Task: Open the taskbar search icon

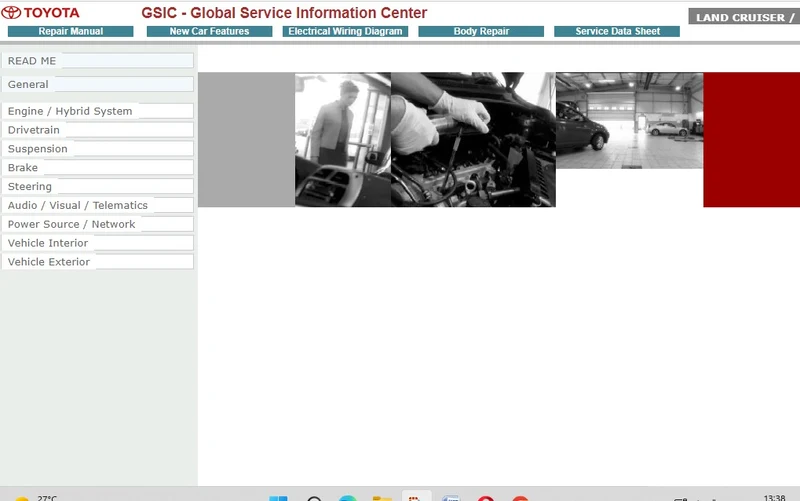Action: (x=314, y=498)
